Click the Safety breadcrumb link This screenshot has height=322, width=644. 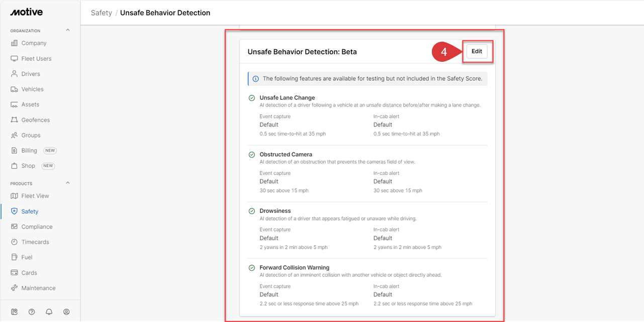[101, 13]
